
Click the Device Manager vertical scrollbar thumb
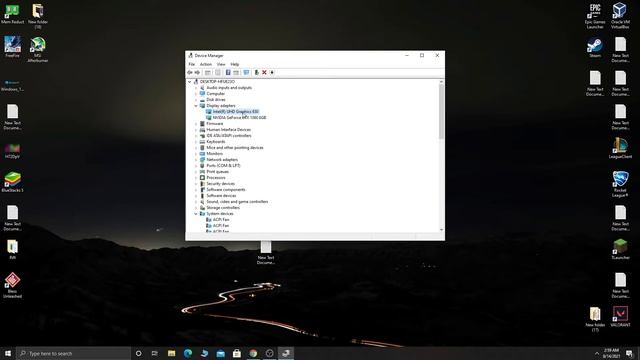tap(441, 111)
